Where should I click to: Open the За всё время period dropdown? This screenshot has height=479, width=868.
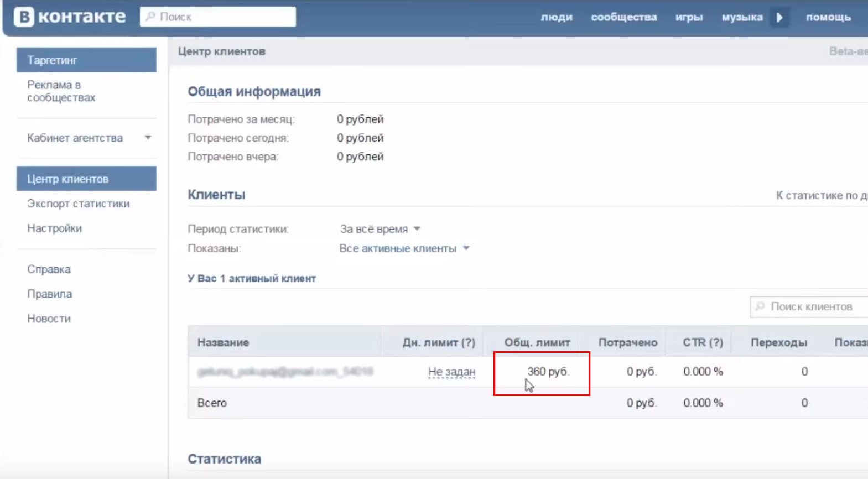[x=380, y=229]
